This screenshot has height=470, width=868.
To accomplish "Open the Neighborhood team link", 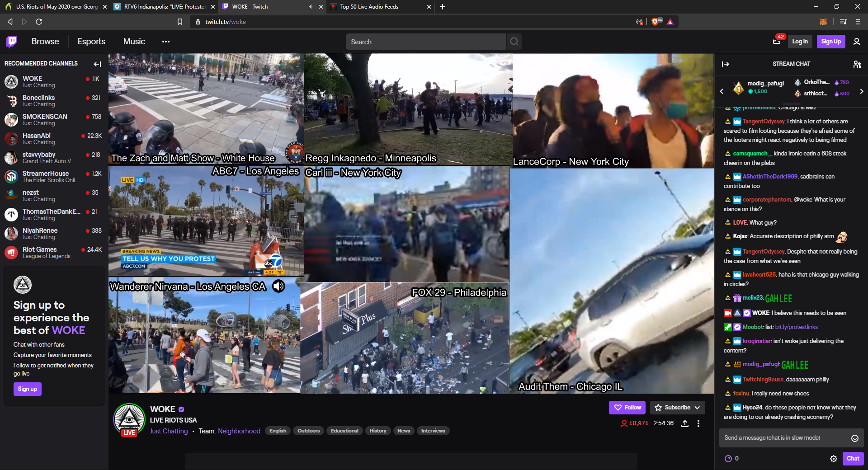I will [239, 431].
